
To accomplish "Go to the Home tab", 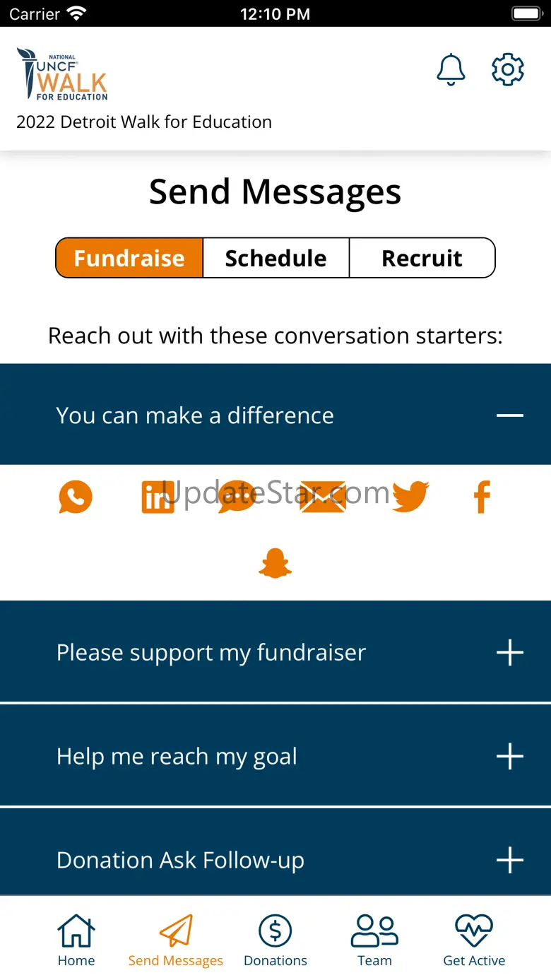I will pyautogui.click(x=76, y=940).
